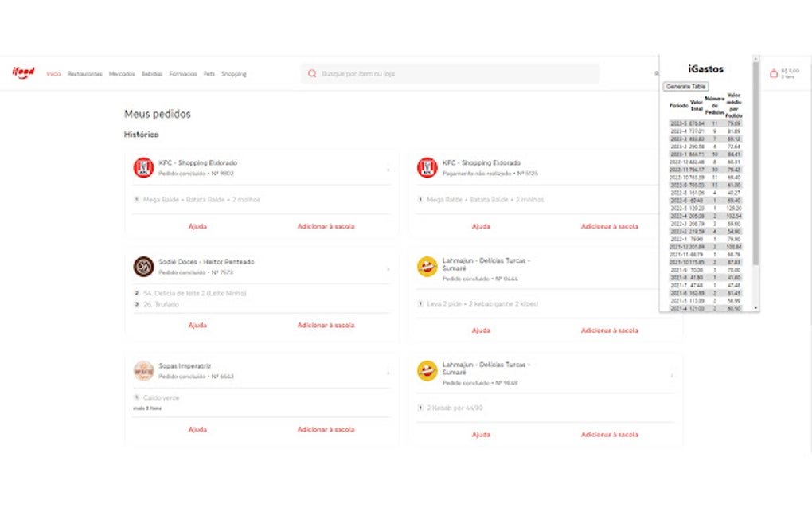Click Ajuda on the completed KFC order
This screenshot has width=812, height=508.
[197, 226]
